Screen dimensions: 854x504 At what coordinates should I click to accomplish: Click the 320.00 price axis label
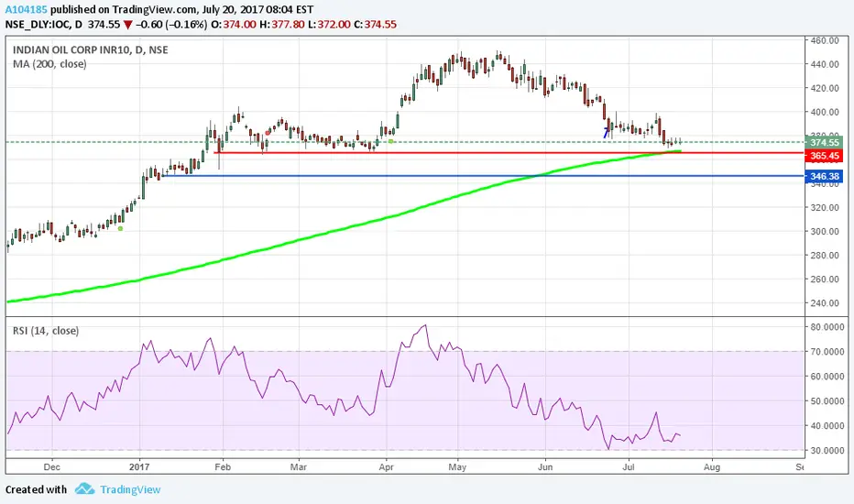pyautogui.click(x=824, y=208)
